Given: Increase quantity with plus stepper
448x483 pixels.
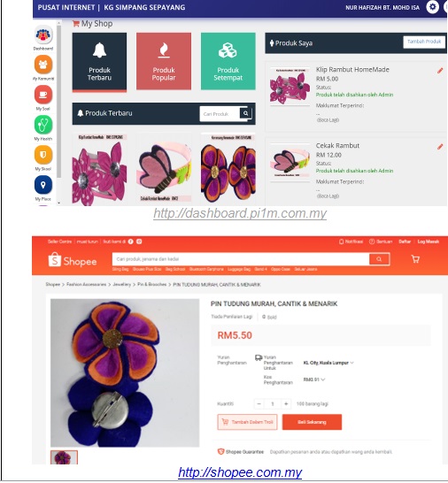Looking at the screenshot, I should click(x=286, y=404).
